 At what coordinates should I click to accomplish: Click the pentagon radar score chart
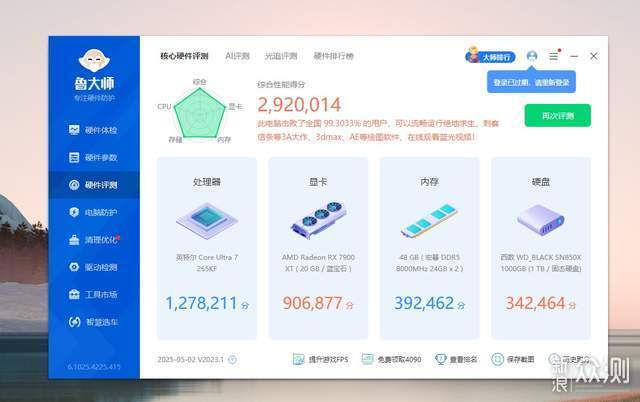pyautogui.click(x=200, y=113)
